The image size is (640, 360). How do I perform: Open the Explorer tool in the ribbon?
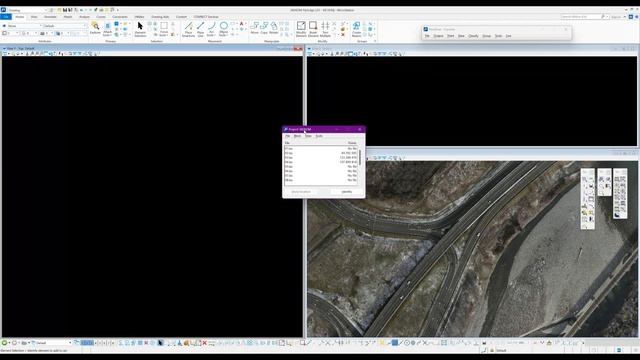pos(95,28)
